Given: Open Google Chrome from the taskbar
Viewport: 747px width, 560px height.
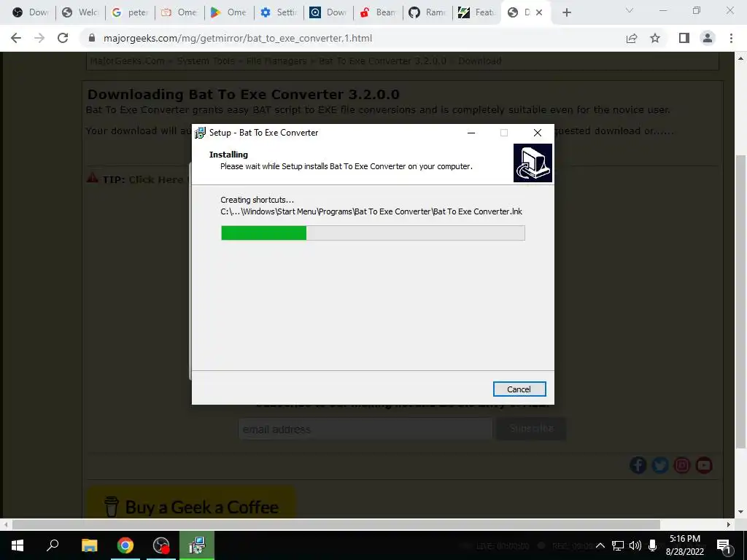Looking at the screenshot, I should tap(125, 545).
